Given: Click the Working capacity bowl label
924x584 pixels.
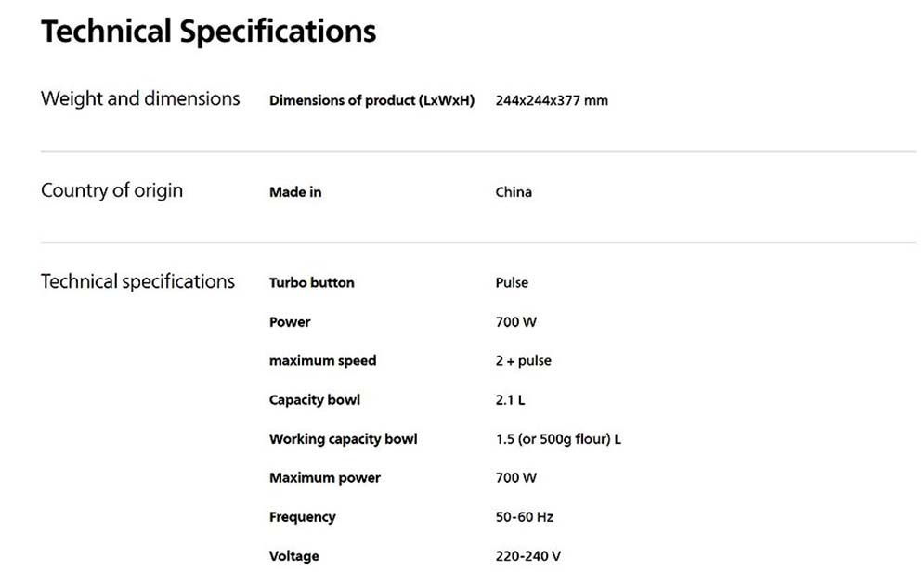Looking at the screenshot, I should pyautogui.click(x=343, y=439).
